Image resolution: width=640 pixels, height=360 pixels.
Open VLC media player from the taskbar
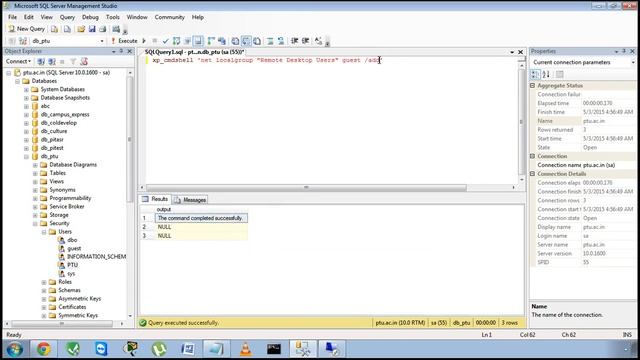pyautogui.click(x=245, y=349)
